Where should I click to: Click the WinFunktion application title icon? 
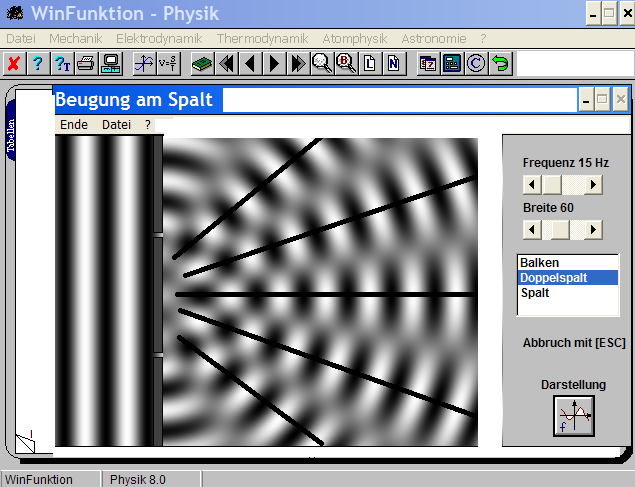[x=15, y=13]
